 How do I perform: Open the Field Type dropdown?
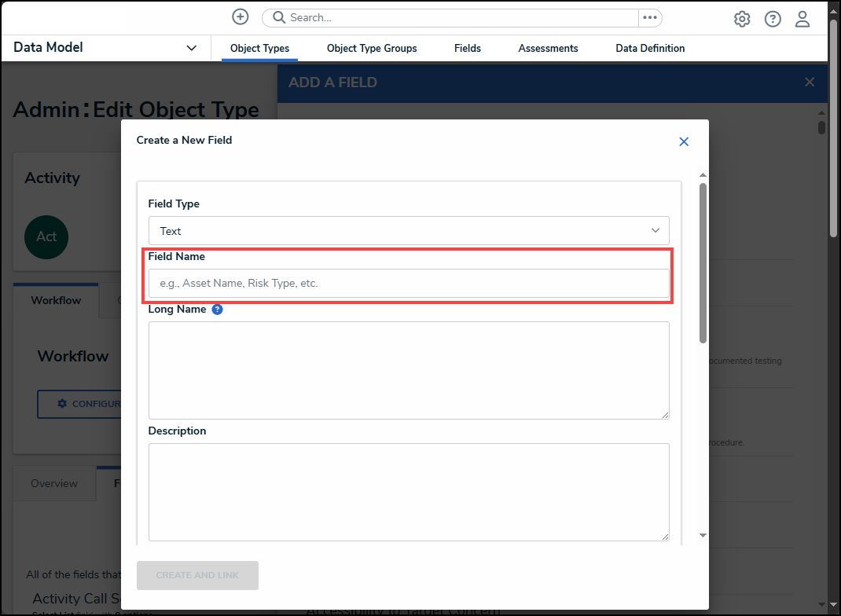[409, 231]
